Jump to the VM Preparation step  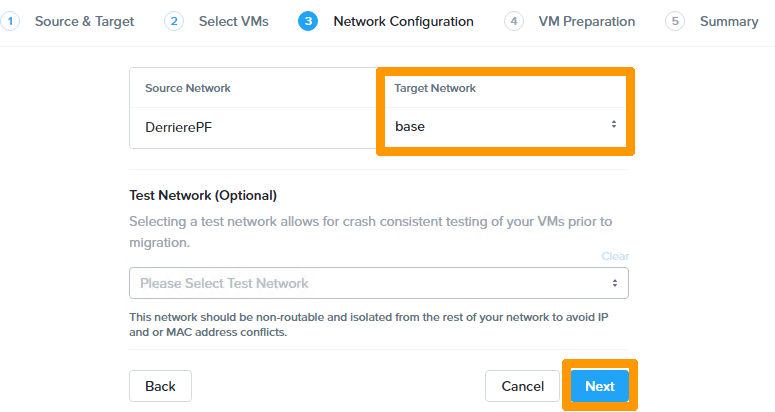[586, 21]
